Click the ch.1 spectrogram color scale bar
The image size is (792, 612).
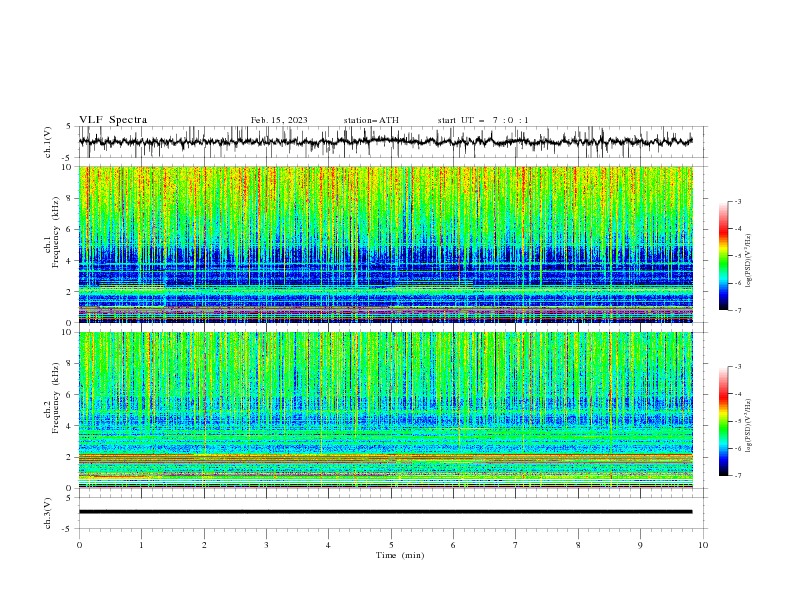pyautogui.click(x=724, y=256)
